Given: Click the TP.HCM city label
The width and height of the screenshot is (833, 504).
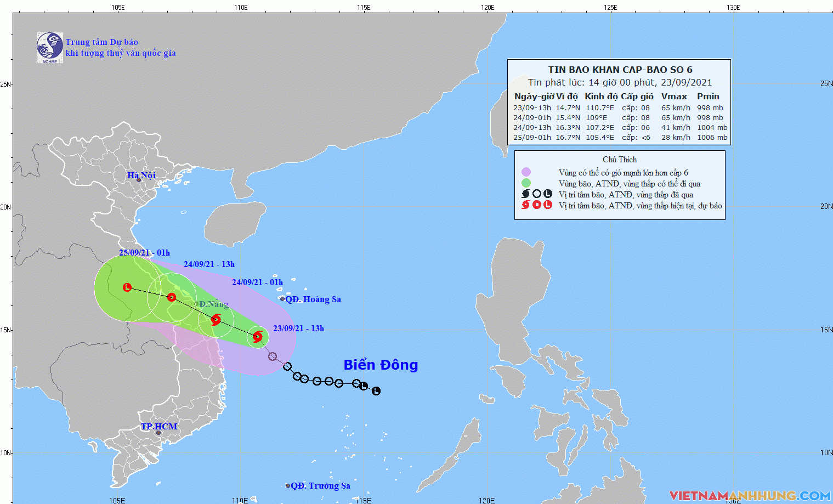Looking at the screenshot, I should [x=159, y=426].
